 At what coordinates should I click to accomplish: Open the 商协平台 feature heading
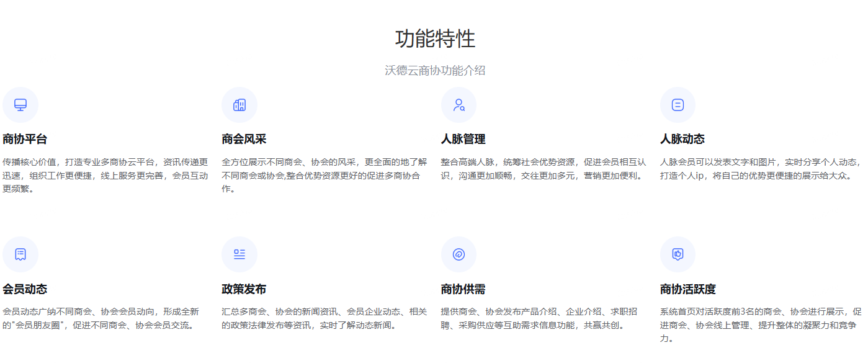[x=25, y=139]
